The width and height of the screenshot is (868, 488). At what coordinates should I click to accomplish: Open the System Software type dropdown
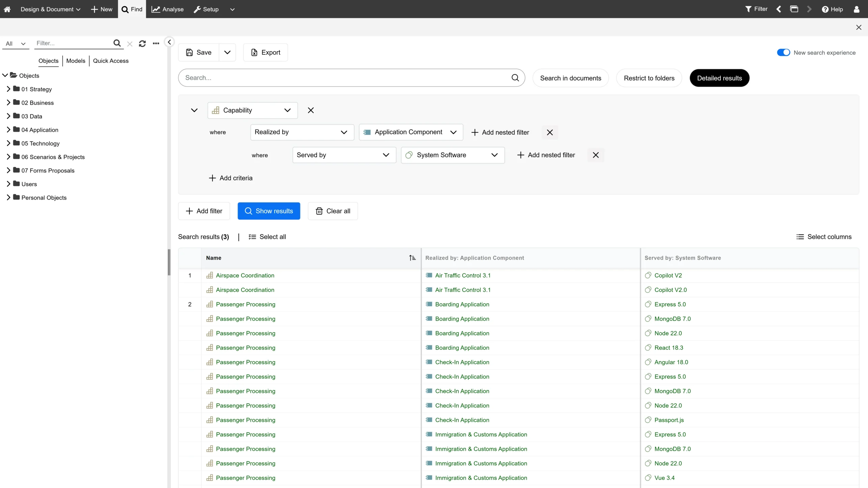[x=453, y=155]
